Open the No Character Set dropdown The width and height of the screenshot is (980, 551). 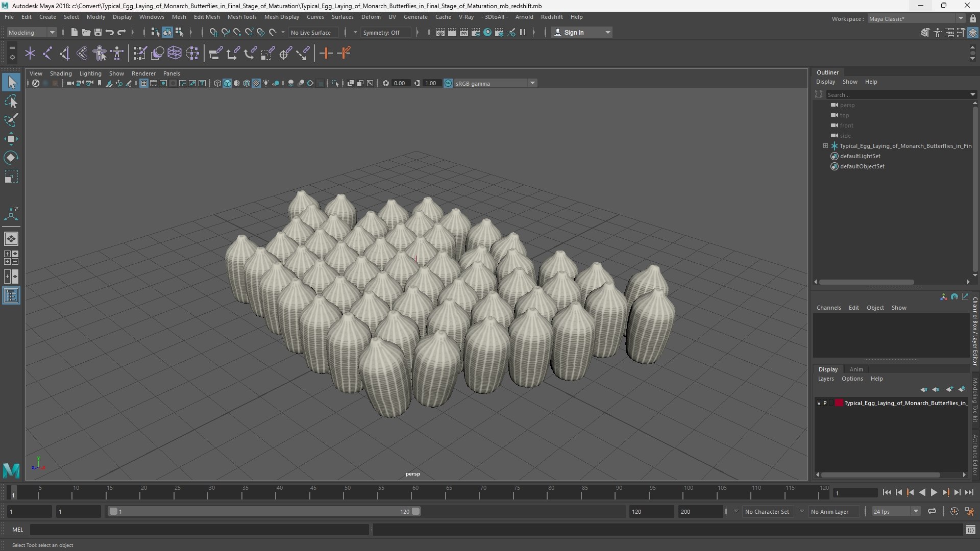pos(767,511)
